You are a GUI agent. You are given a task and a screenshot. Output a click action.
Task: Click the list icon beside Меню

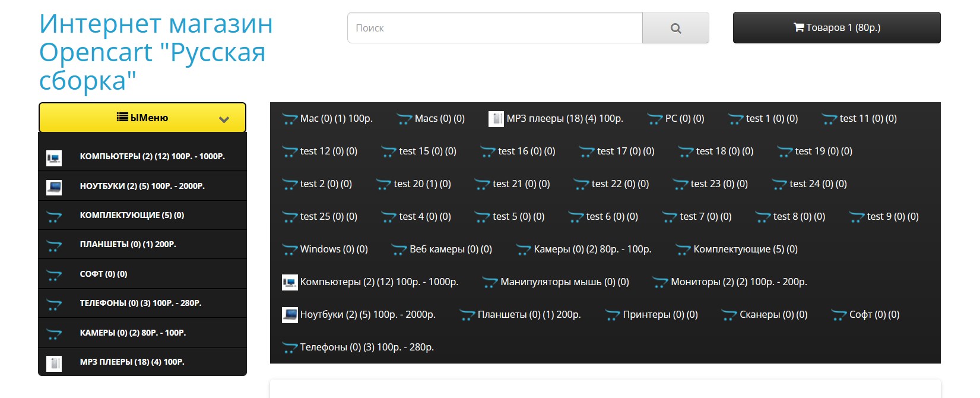122,117
